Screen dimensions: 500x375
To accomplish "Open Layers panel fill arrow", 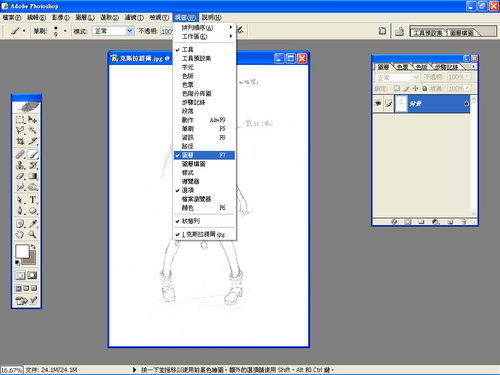I will coord(468,88).
